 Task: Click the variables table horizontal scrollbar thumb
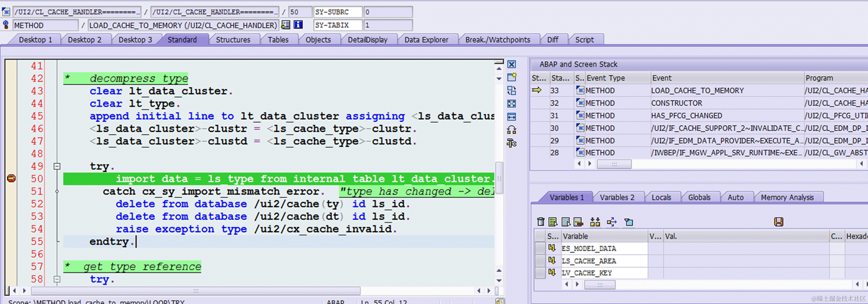pyautogui.click(x=600, y=284)
